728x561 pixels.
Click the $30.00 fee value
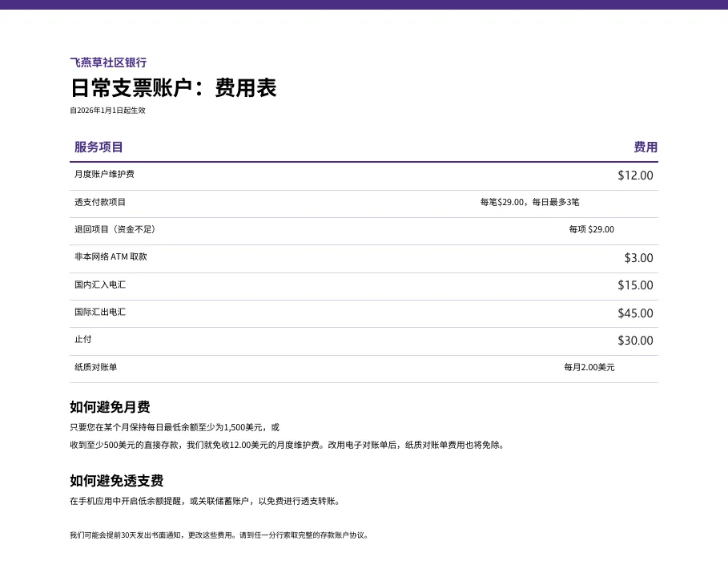[x=635, y=341]
